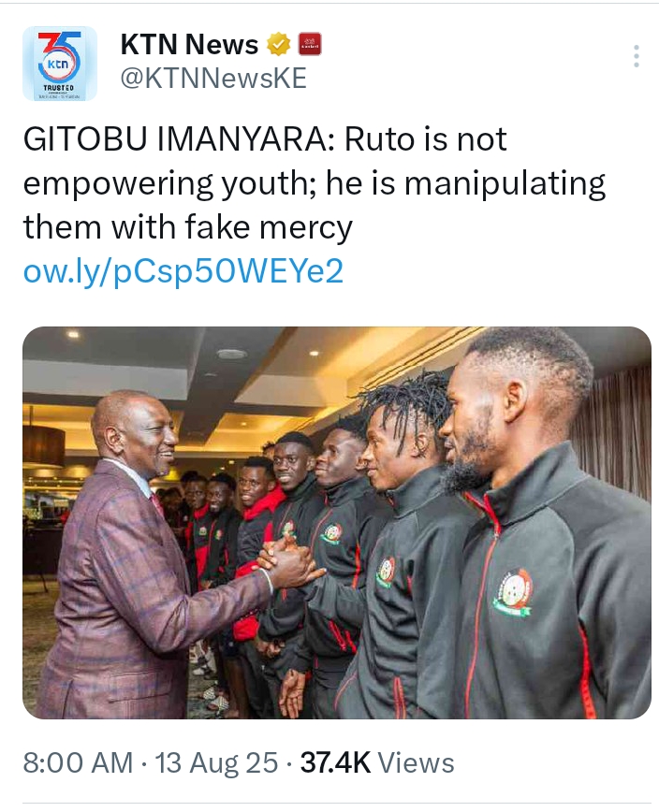Visit the @KTNNewsKE handle
This screenshot has width=659, height=812.
(x=213, y=79)
